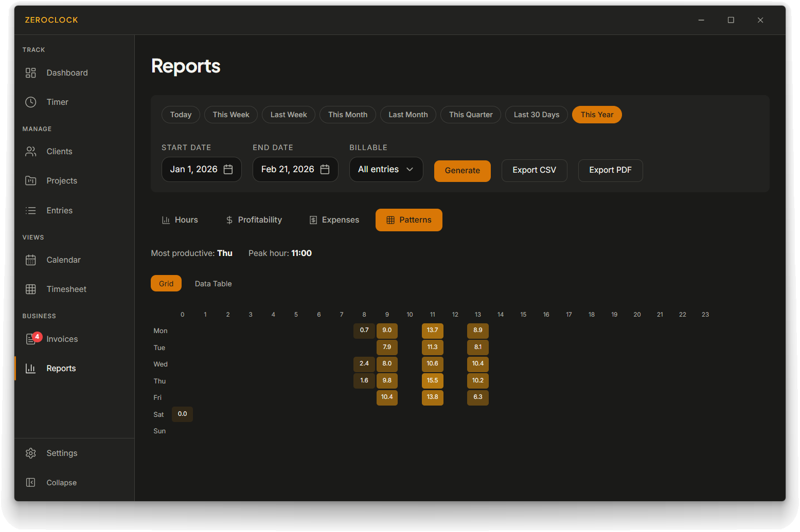Click the Invoices icon with badge

31,339
